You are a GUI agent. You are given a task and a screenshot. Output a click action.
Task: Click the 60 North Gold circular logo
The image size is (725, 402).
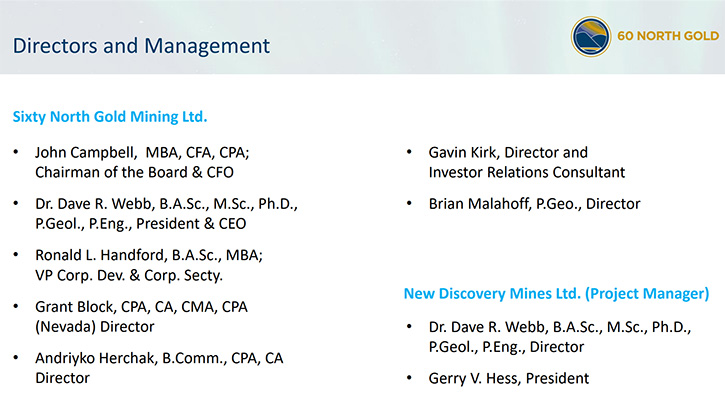[x=591, y=37]
